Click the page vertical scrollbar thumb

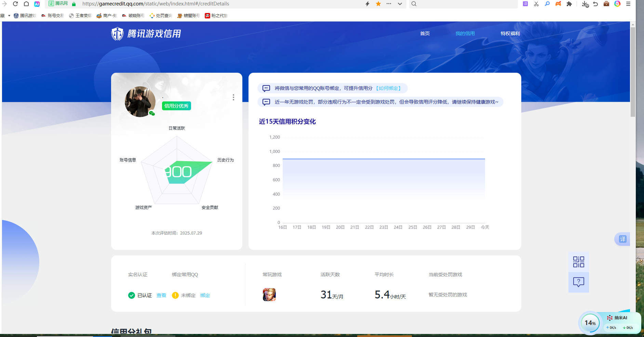tap(633, 72)
